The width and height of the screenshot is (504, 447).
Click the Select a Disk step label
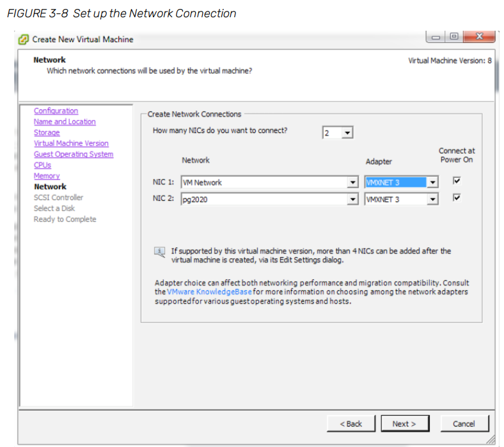pos(54,208)
